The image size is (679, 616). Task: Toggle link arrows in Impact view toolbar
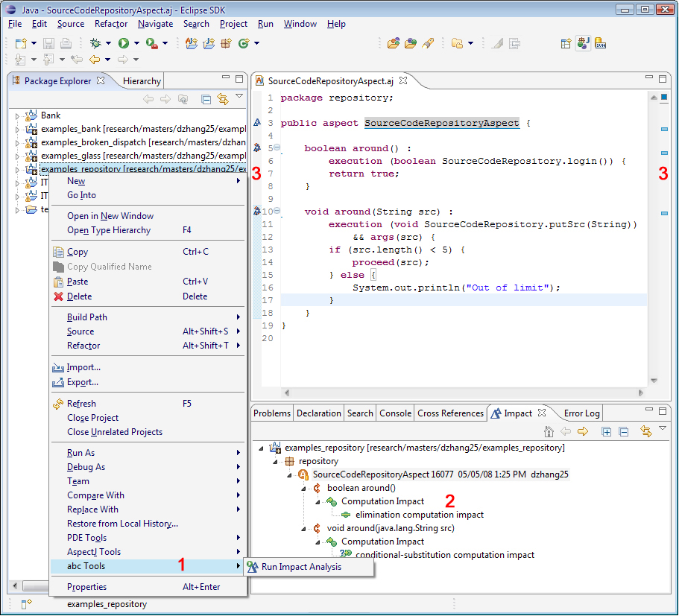[x=646, y=431]
